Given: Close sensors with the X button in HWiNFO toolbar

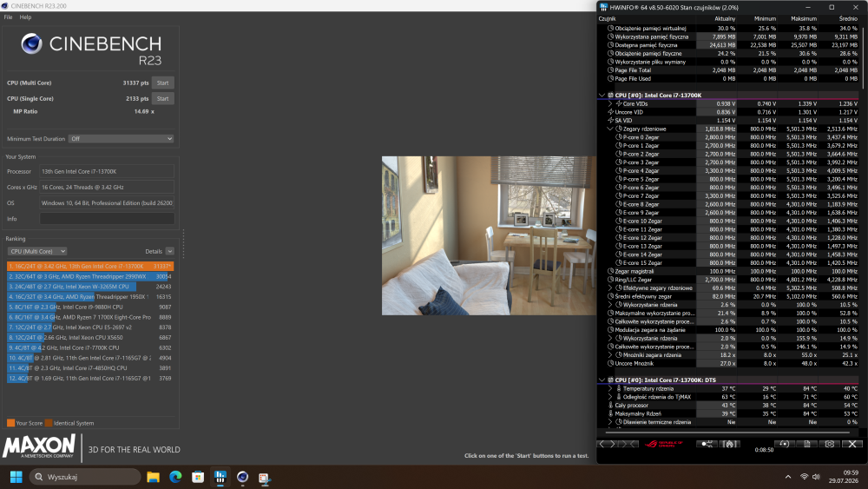Looking at the screenshot, I should point(852,444).
